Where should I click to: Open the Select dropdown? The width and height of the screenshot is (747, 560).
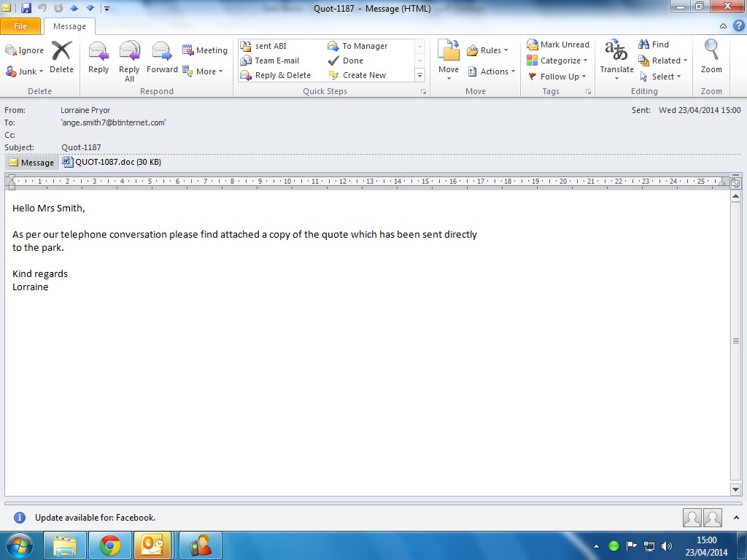tap(659, 76)
